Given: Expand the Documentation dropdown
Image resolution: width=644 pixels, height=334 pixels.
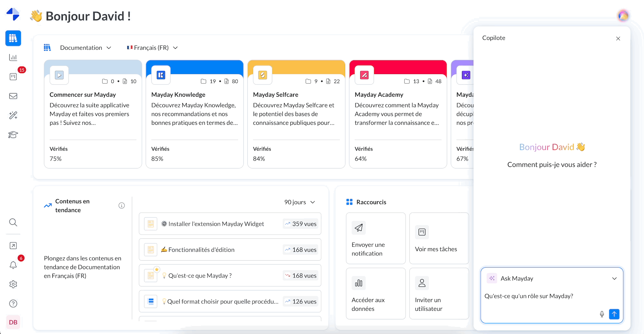Looking at the screenshot, I should tap(85, 48).
